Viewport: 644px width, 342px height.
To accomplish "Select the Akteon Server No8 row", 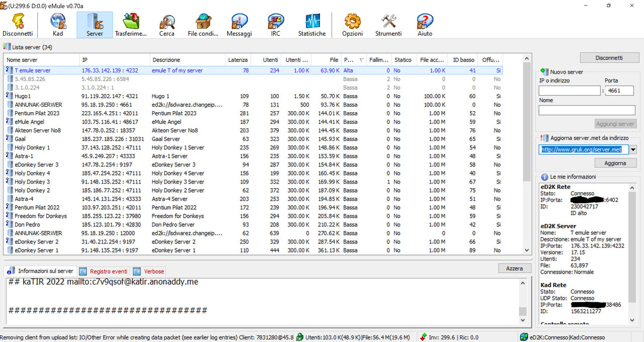I will tap(253, 130).
